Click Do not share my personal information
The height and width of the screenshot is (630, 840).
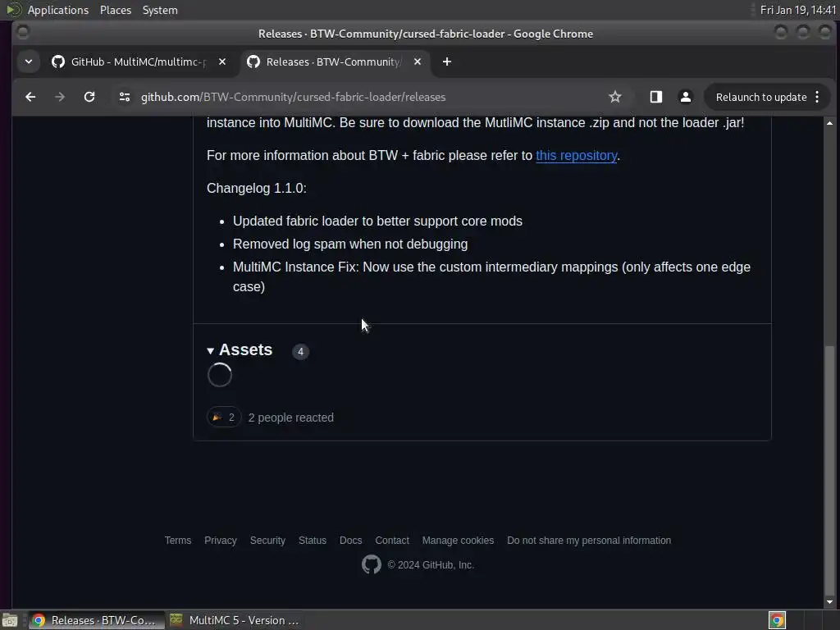click(589, 541)
